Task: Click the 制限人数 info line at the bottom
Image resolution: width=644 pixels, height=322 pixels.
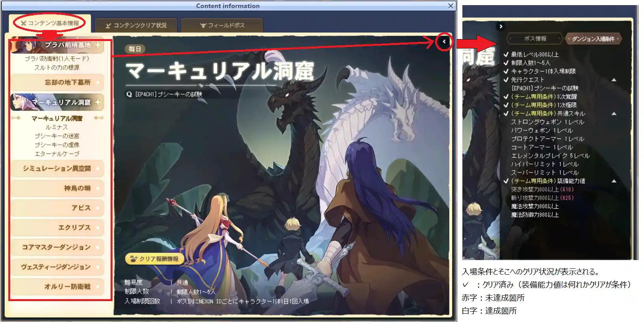Action: [170, 292]
